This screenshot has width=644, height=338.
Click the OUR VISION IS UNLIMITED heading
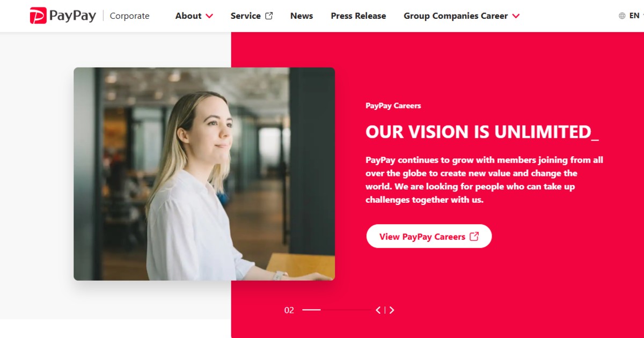point(482,132)
